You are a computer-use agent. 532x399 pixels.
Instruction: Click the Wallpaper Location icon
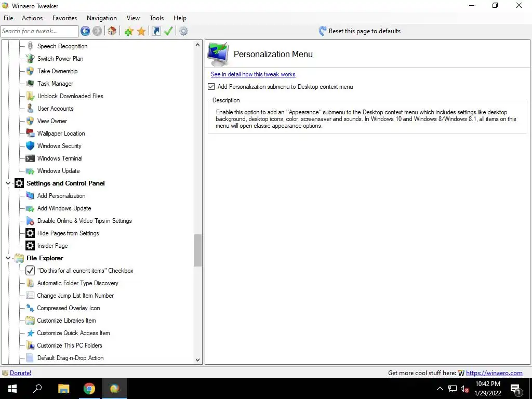click(x=30, y=134)
